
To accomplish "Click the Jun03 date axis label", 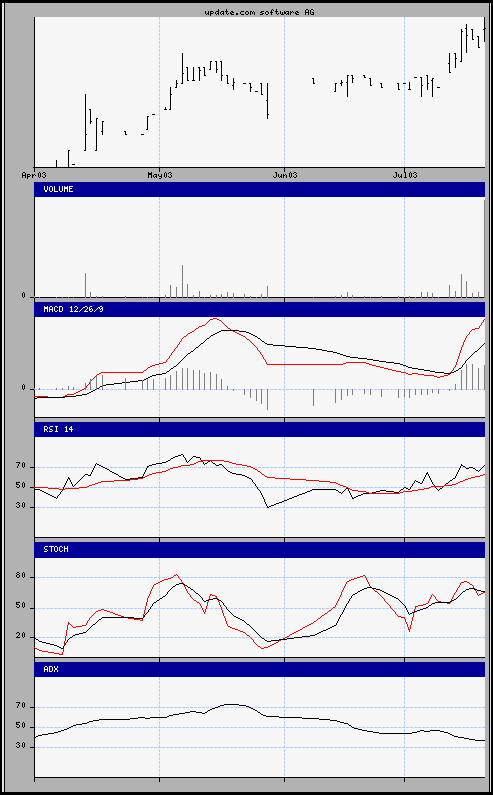I will 285,175.
